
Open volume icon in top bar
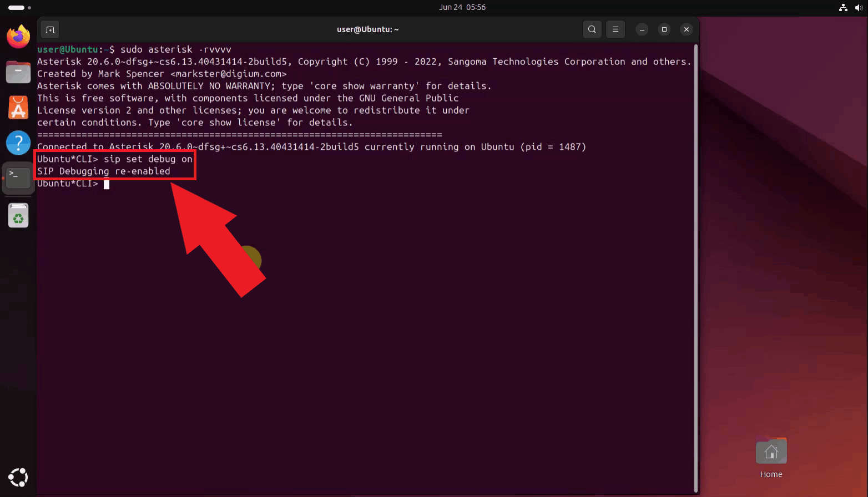click(x=859, y=7)
